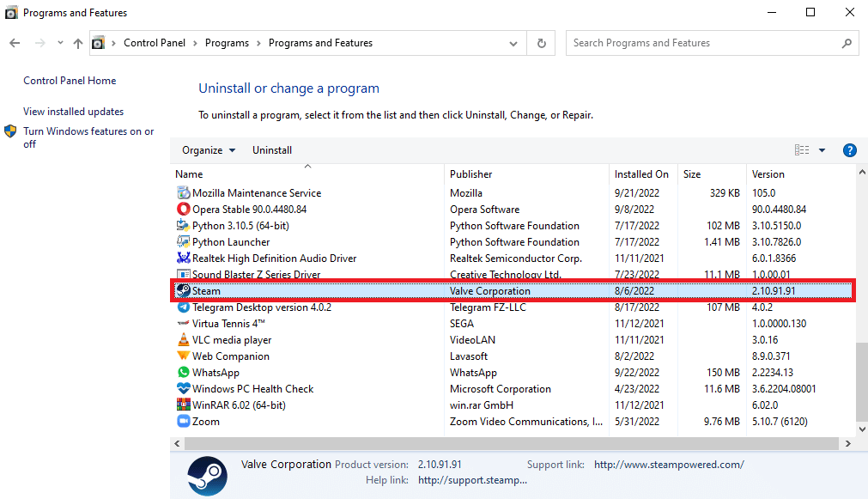
Task: Open Control Panel Home link
Action: (70, 81)
